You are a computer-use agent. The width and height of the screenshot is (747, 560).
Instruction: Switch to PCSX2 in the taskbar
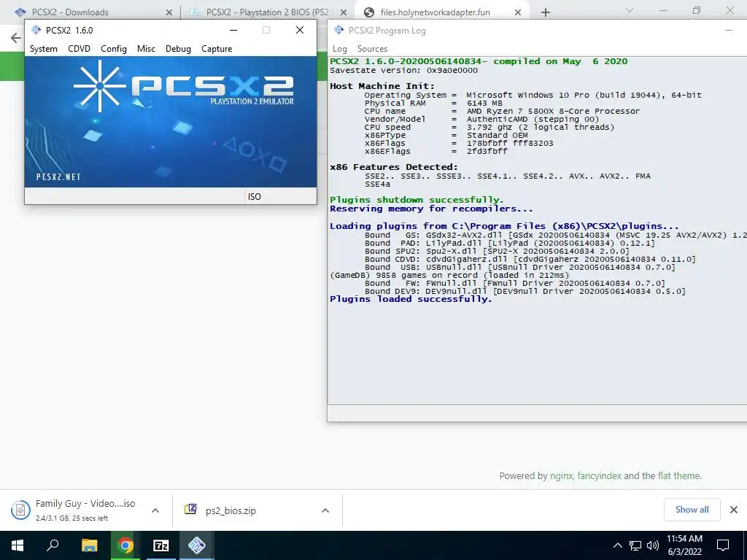click(197, 545)
